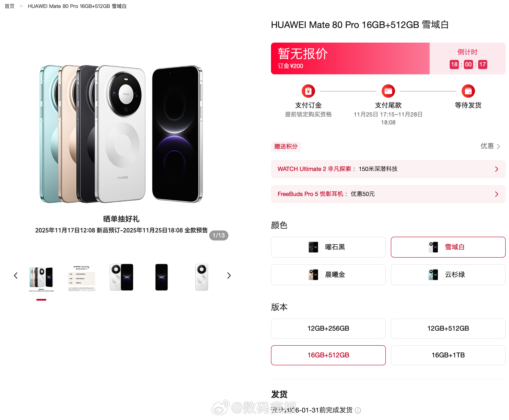Choose the 12GB+512GB version option
The height and width of the screenshot is (420, 509).
click(448, 328)
